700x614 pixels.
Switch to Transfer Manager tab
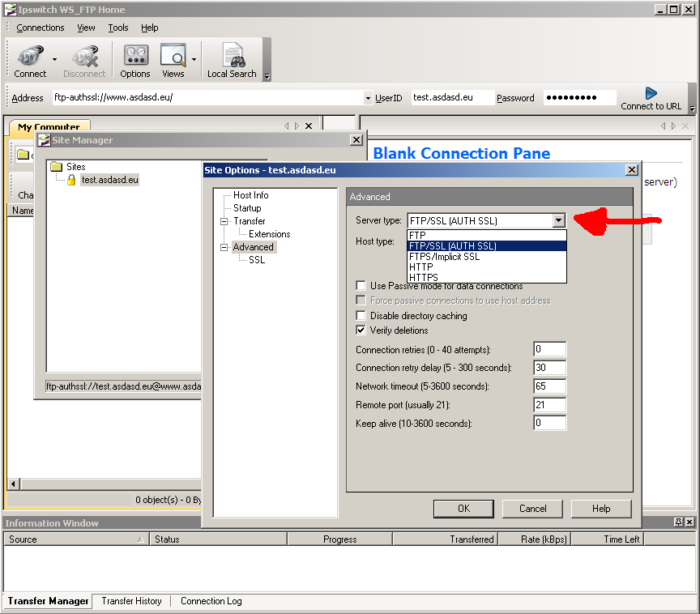[49, 601]
